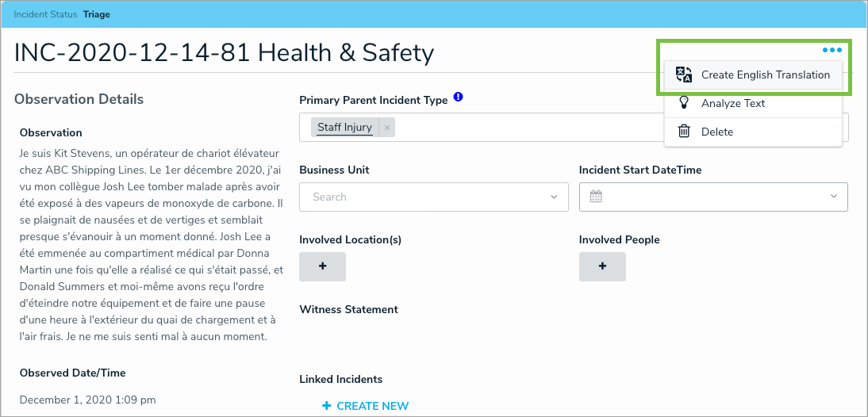The width and height of the screenshot is (868, 417).
Task: Click the INC-2020-12-14-81 Health & Safety title
Action: tap(224, 53)
